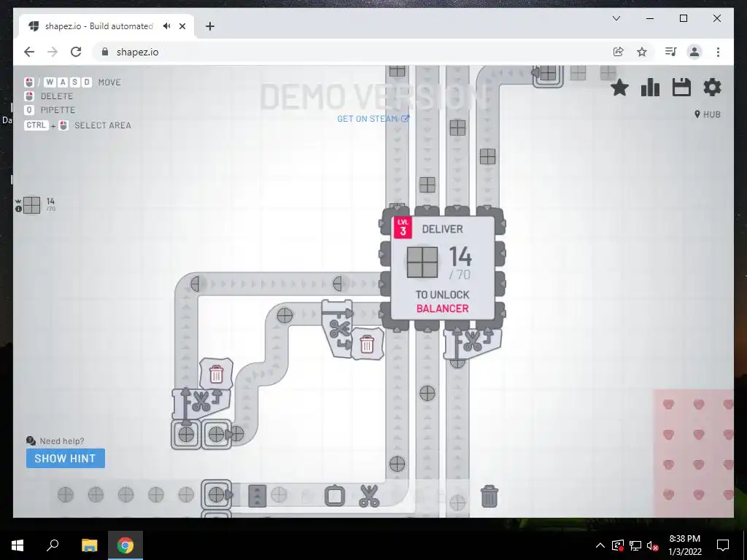Screen dimensions: 747x560
Task: Close the shapez.io tab
Action: (x=182, y=26)
